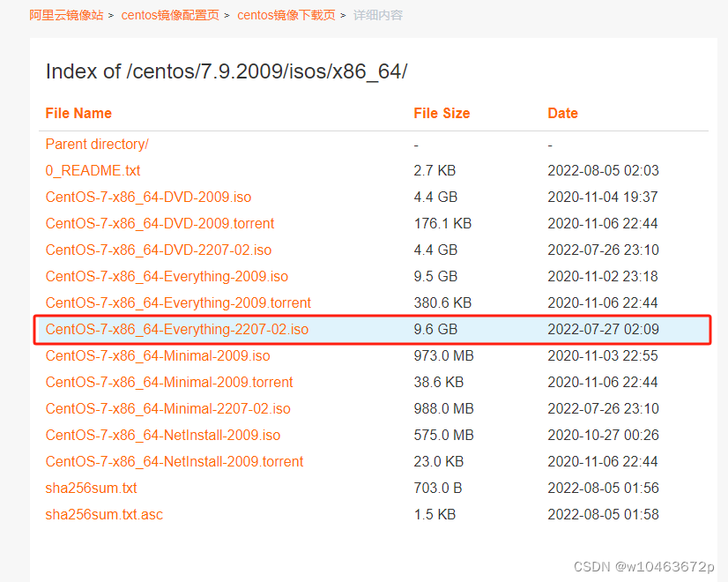Viewport: 728px width, 582px height.
Task: Download CentOS-7-x86_64-Everything-2009.torrent
Action: pyautogui.click(x=178, y=303)
